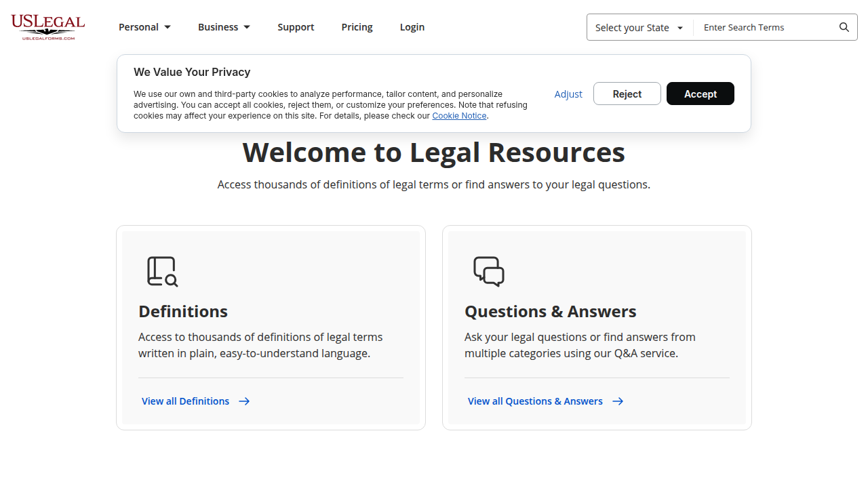The width and height of the screenshot is (868, 488).
Task: Open the Personal dropdown menu
Action: (144, 27)
